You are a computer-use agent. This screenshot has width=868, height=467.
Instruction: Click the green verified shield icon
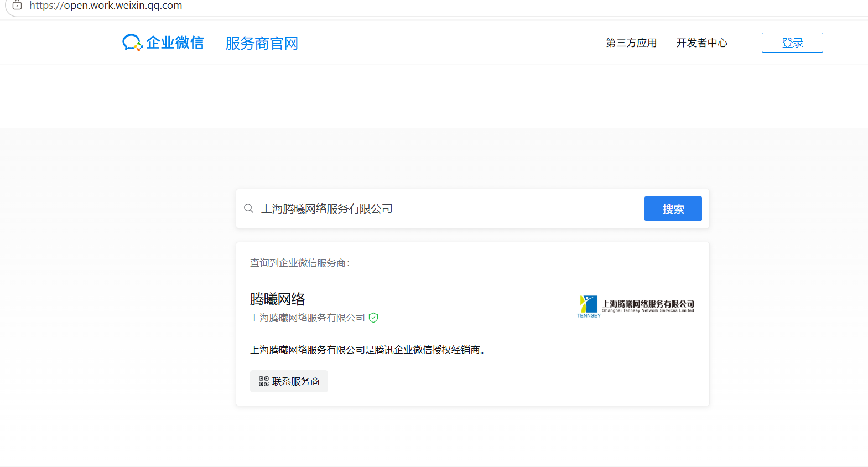coord(373,318)
